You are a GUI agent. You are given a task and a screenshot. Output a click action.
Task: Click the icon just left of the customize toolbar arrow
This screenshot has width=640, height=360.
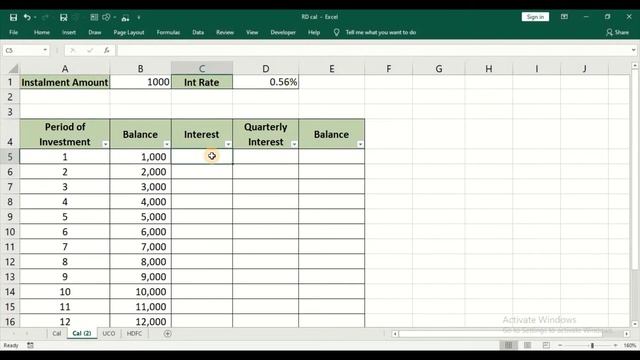pos(125,17)
